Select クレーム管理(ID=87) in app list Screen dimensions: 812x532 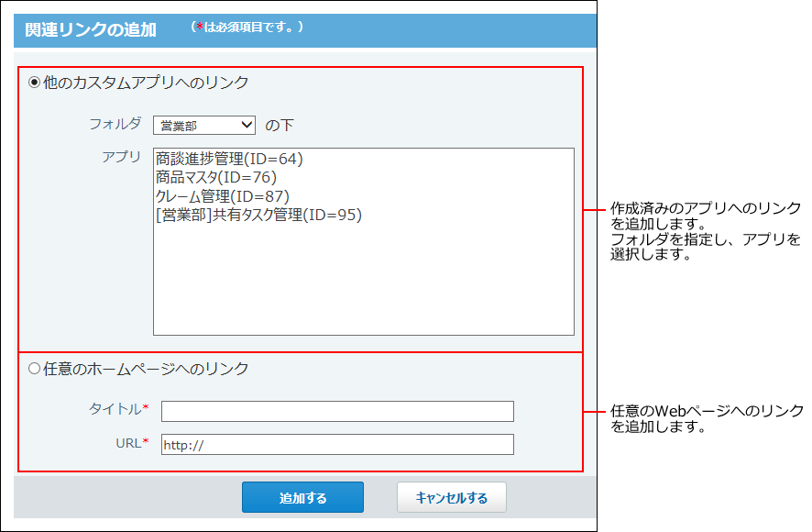pyautogui.click(x=223, y=196)
